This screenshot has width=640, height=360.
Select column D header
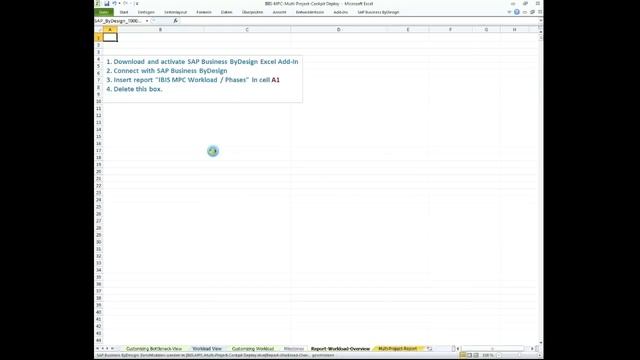point(338,29)
